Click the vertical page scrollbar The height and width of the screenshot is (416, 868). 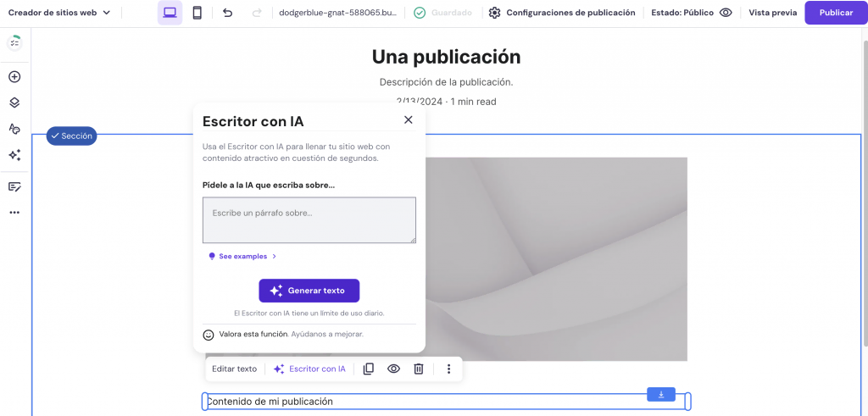[x=865, y=194]
